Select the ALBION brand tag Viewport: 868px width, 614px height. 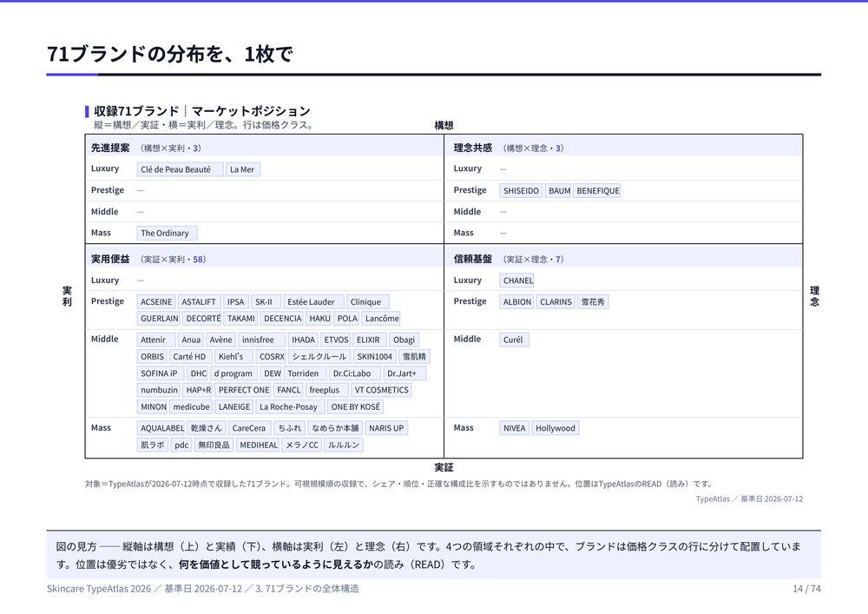click(516, 301)
